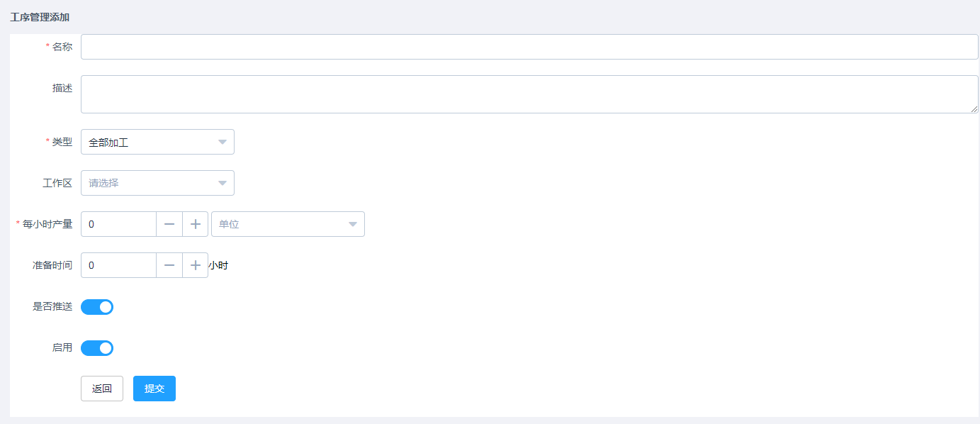The image size is (980, 424).
Task: Disable the 启用 switch
Action: 97,348
